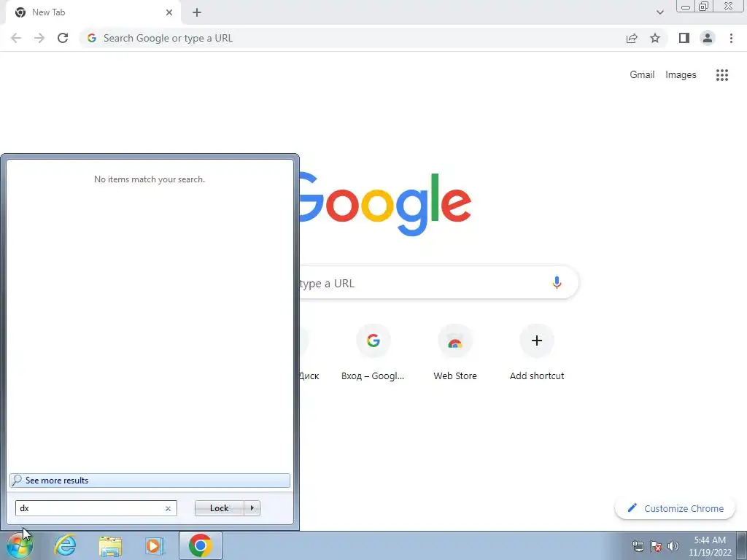Click the Start menu search field

[x=96, y=508]
